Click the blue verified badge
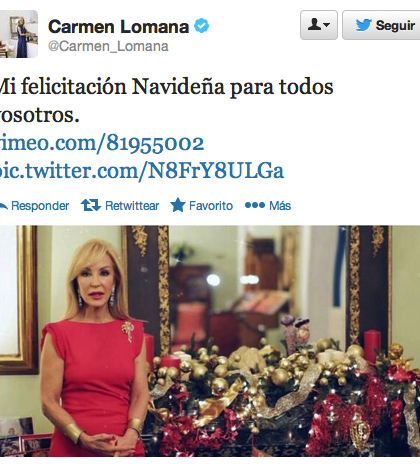This screenshot has height=470, width=420. coord(202,26)
